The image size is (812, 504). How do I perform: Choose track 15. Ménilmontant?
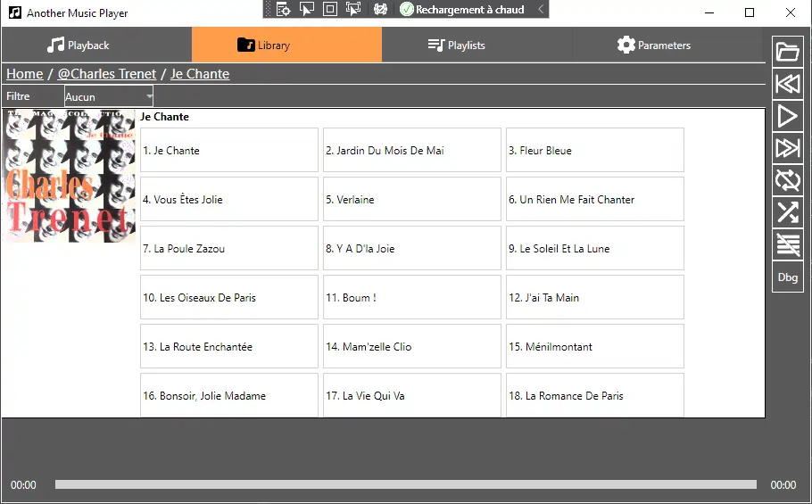point(594,347)
